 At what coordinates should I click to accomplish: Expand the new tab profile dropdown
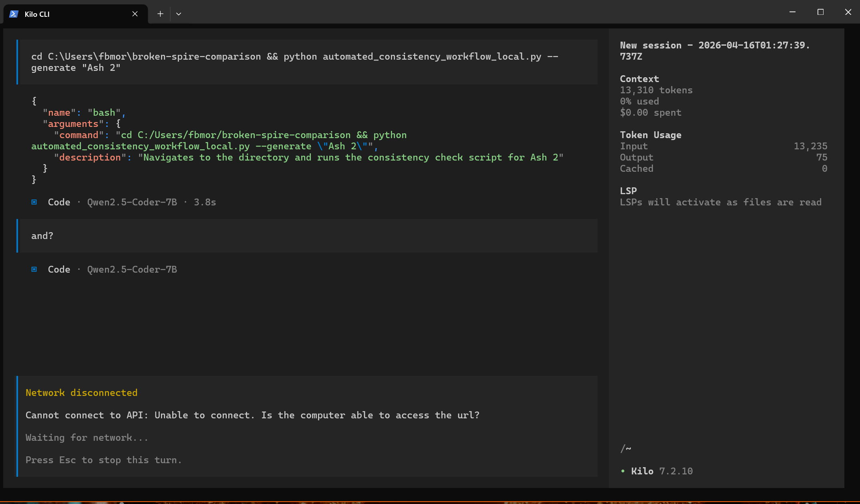click(179, 14)
